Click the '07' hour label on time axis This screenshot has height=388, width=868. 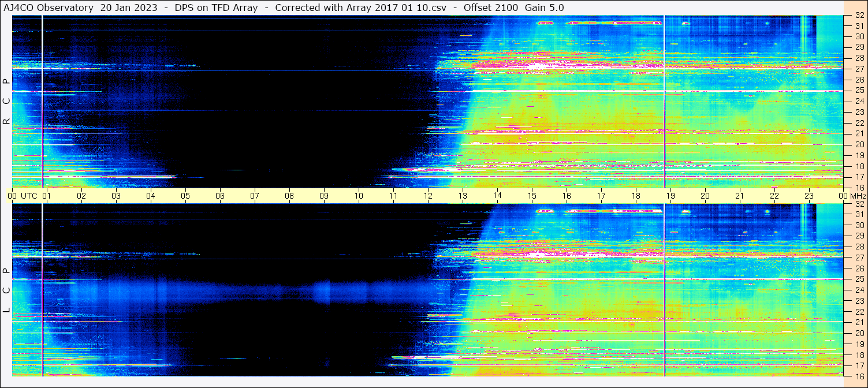255,196
